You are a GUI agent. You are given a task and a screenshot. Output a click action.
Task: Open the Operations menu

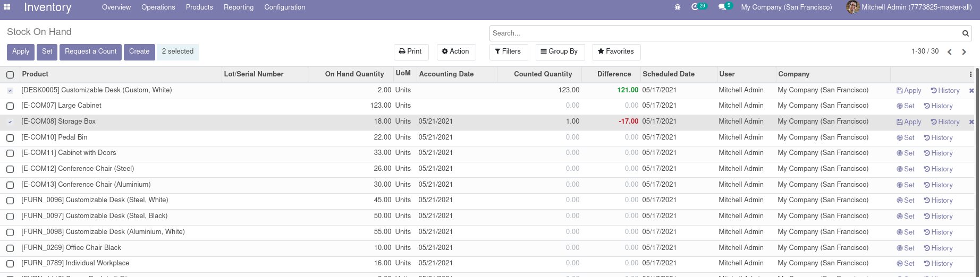click(x=158, y=7)
